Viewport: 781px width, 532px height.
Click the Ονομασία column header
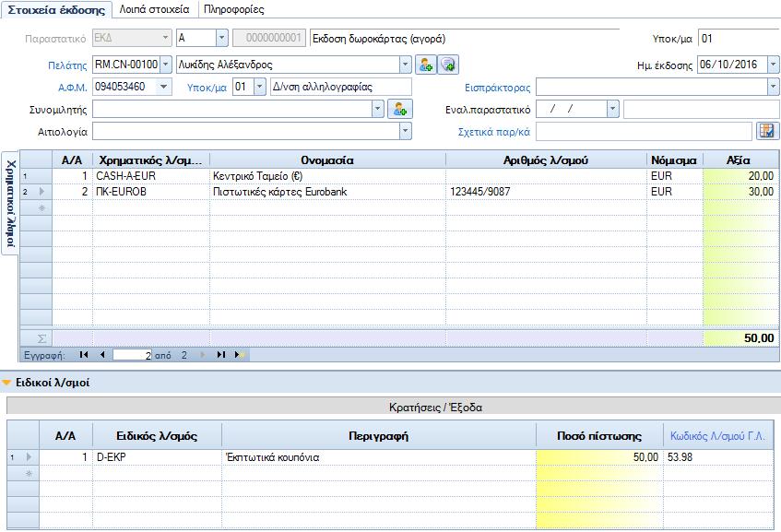point(327,160)
